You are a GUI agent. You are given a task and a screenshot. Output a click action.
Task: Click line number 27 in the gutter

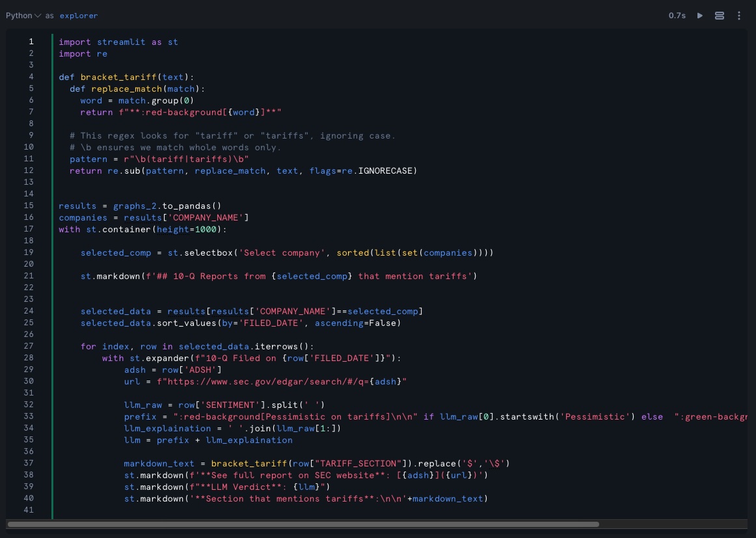(x=29, y=346)
